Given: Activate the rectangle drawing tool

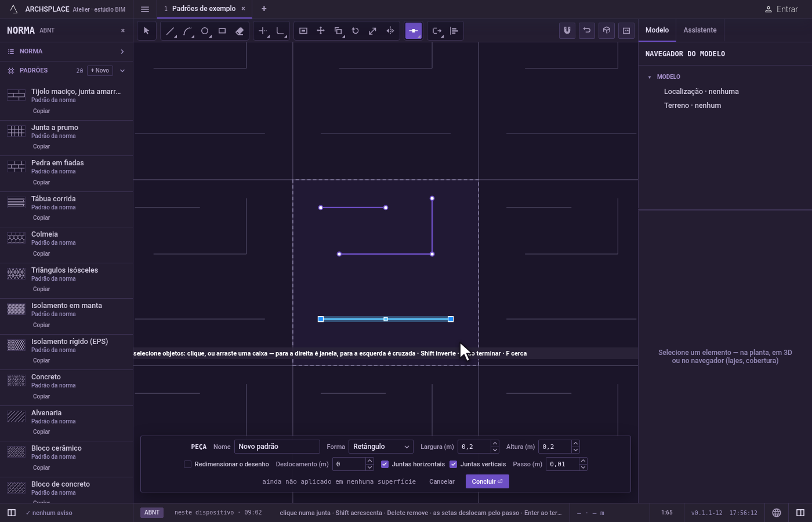Looking at the screenshot, I should point(222,31).
